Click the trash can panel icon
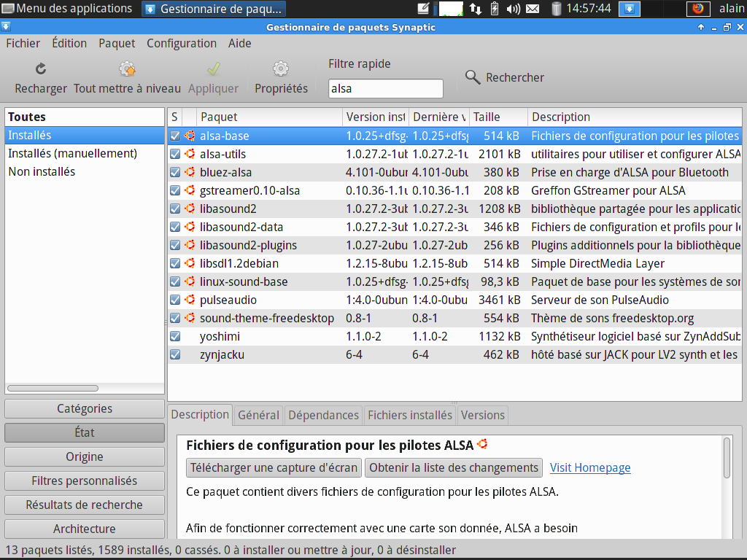This screenshot has height=560, width=747. click(x=556, y=9)
